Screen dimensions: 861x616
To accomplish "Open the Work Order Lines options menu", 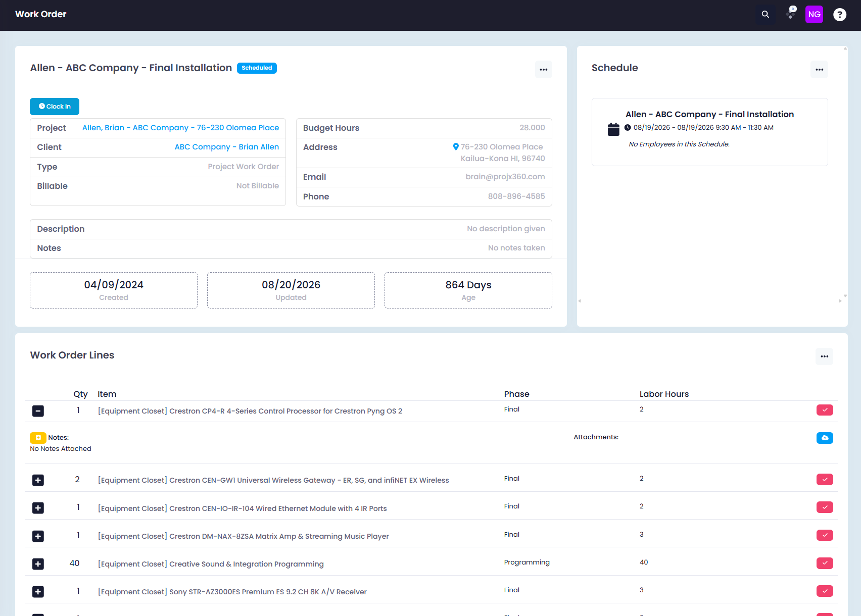I will click(x=824, y=356).
